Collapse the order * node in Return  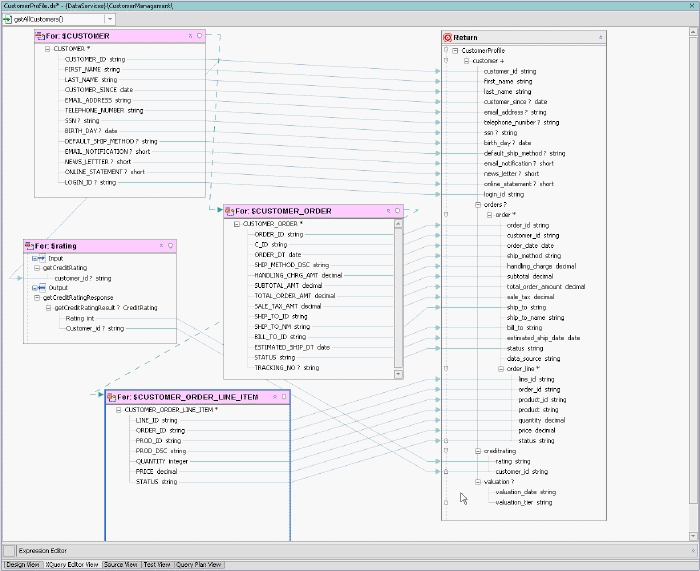pos(489,215)
